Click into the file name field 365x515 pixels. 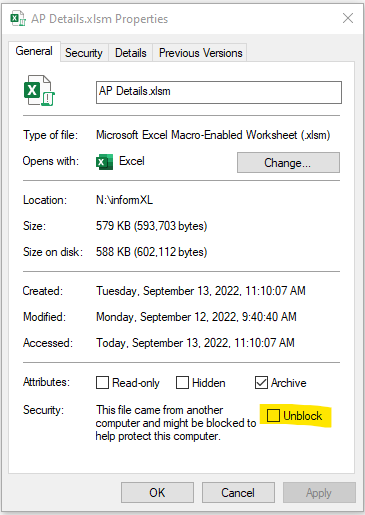coord(219,92)
